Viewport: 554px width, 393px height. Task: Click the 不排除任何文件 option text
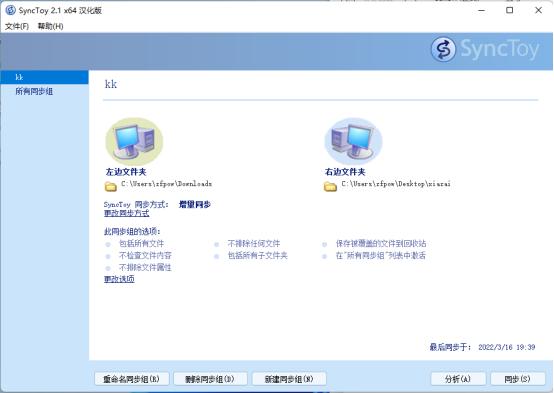(x=254, y=244)
